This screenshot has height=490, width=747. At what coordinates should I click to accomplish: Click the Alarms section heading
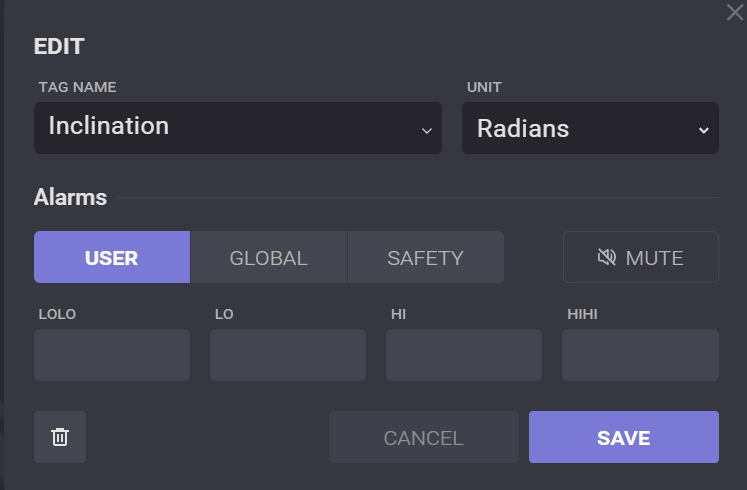70,197
